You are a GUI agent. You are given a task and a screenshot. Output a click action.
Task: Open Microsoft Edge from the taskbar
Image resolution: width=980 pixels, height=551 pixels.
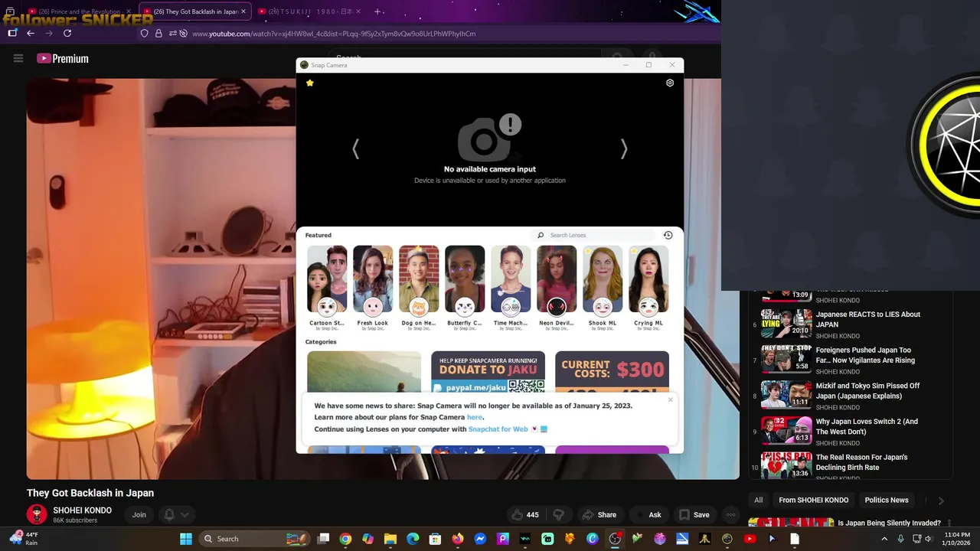click(413, 539)
